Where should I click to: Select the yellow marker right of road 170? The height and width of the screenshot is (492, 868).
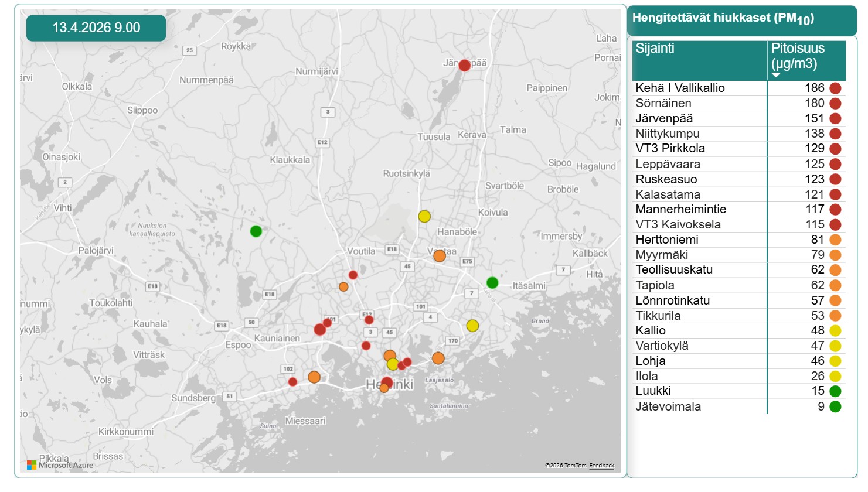tap(472, 326)
